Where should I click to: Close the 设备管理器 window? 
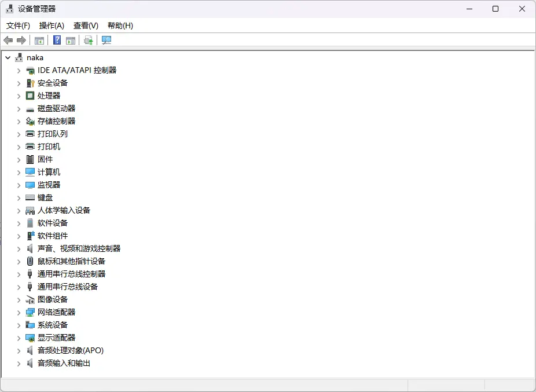522,9
